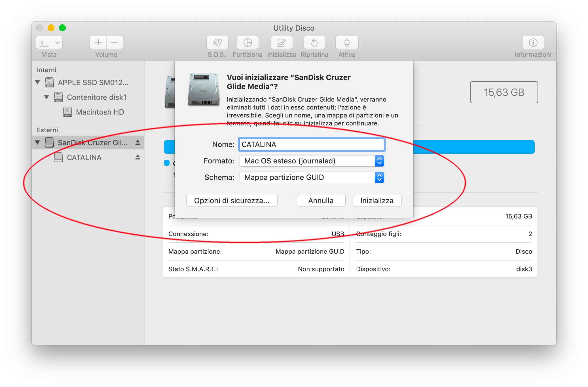The image size is (588, 387).
Task: Select Macintosh HD in sidebar
Action: pyautogui.click(x=100, y=112)
